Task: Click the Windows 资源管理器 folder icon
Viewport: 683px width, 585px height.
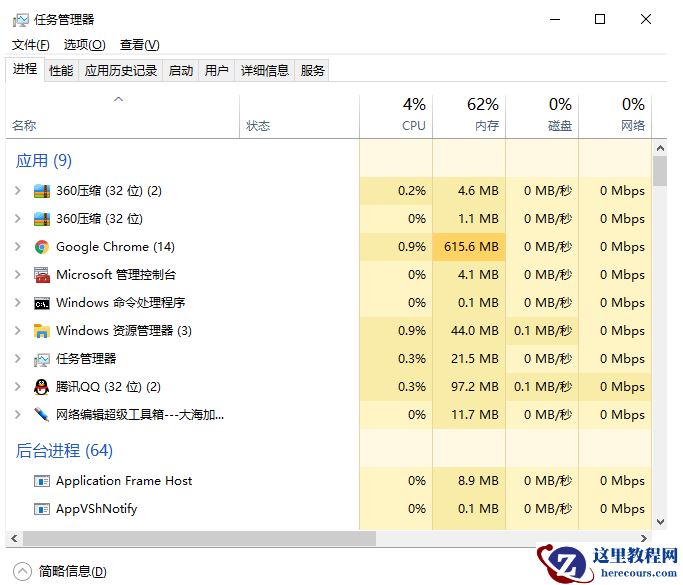Action: coord(42,331)
